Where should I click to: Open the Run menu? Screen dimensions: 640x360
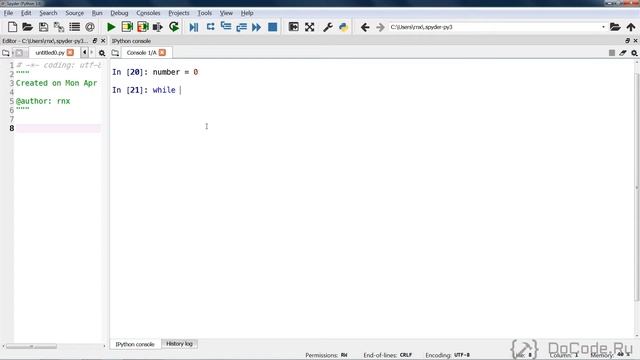pos(97,13)
